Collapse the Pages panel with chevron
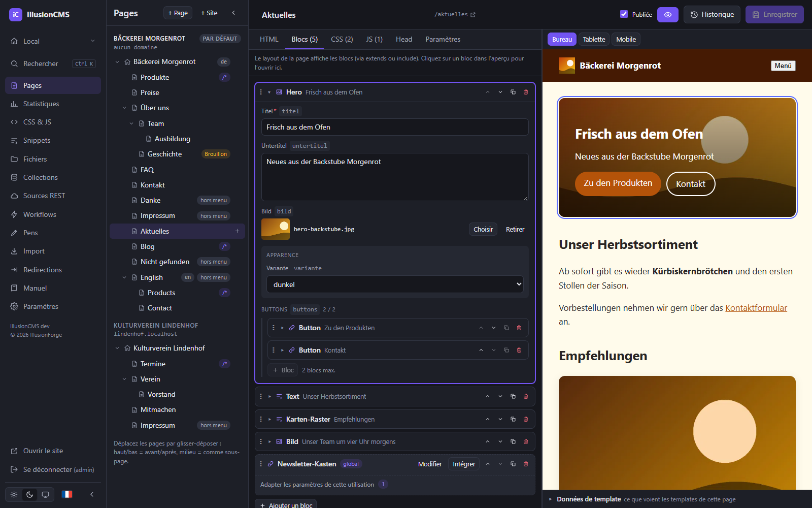This screenshot has height=508, width=812. pyautogui.click(x=233, y=13)
